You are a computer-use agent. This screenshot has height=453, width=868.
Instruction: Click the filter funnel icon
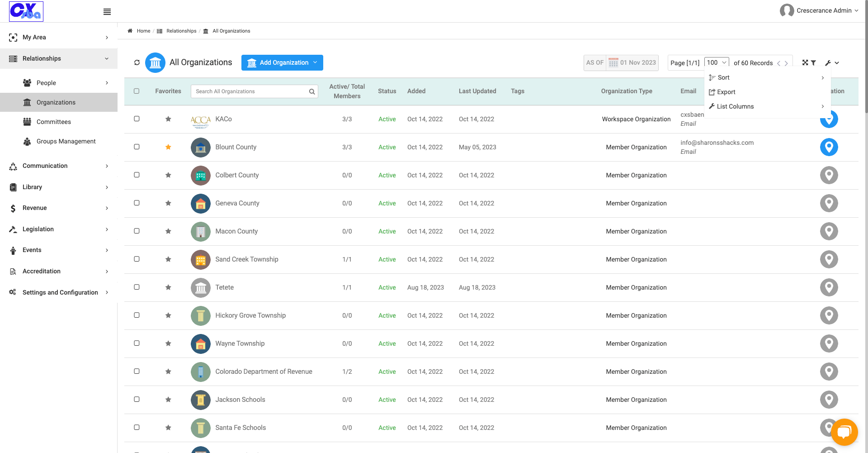[813, 63]
